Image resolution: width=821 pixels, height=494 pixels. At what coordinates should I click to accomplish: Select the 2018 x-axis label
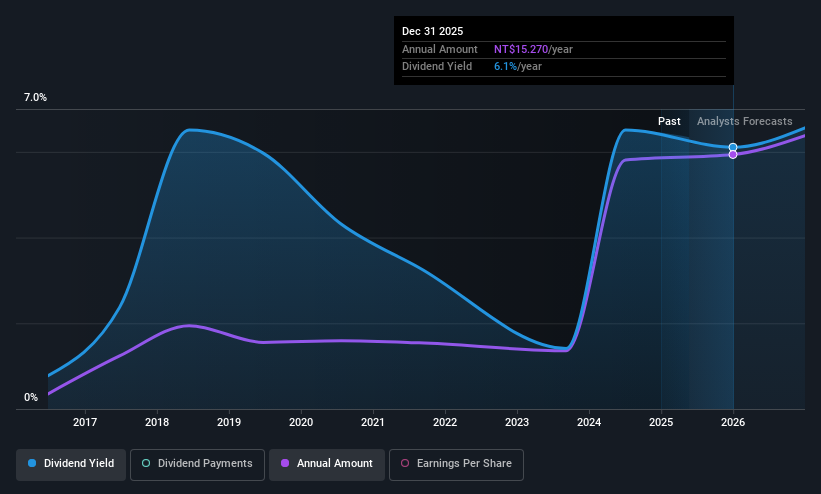[x=157, y=422]
